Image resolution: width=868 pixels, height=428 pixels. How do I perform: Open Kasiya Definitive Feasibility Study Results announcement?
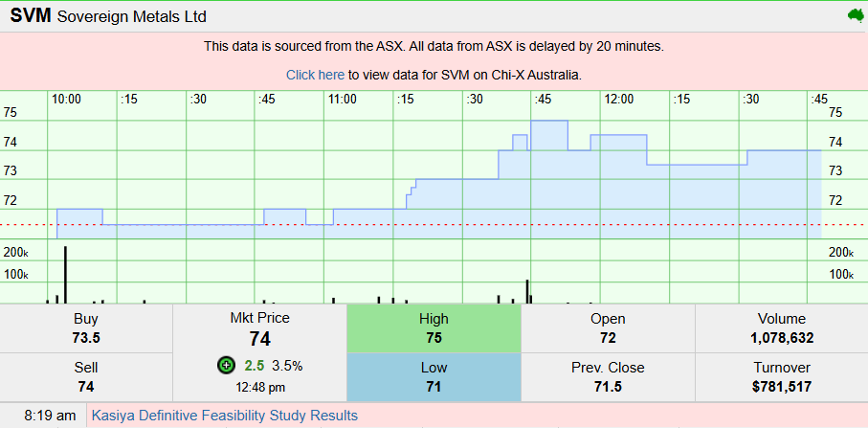[225, 416]
